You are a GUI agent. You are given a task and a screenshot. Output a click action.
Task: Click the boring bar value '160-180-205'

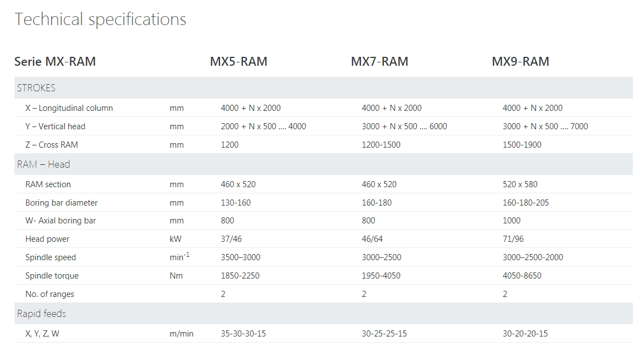[526, 203]
